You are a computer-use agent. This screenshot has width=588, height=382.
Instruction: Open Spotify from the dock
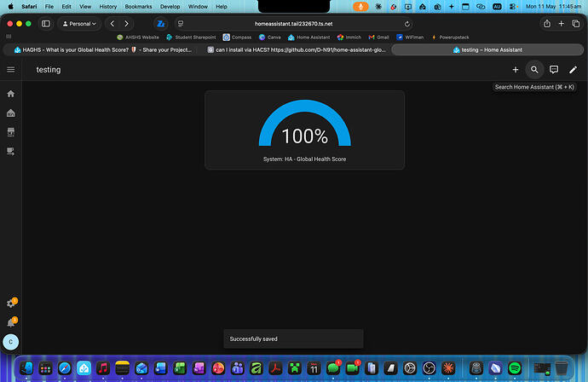[515, 368]
